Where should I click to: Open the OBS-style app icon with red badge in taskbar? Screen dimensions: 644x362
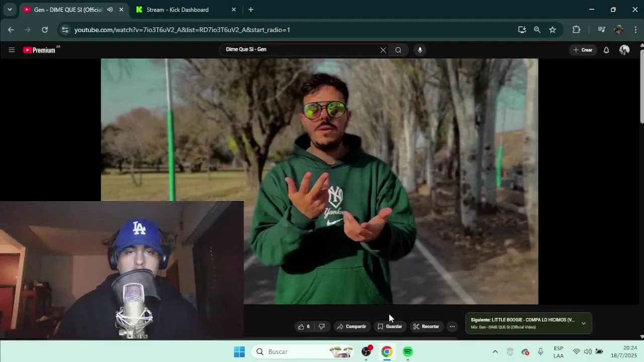(366, 351)
